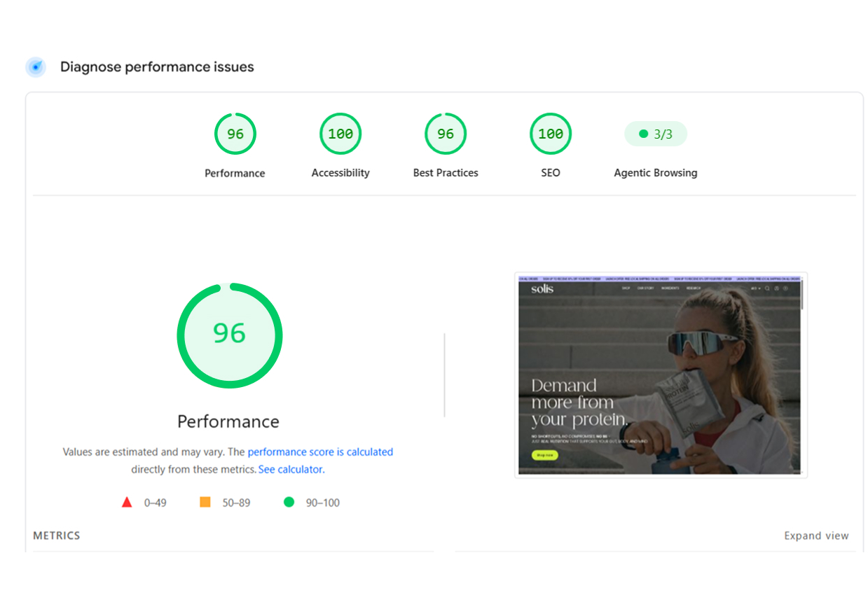
Task: Open the See calculator link
Action: point(291,470)
